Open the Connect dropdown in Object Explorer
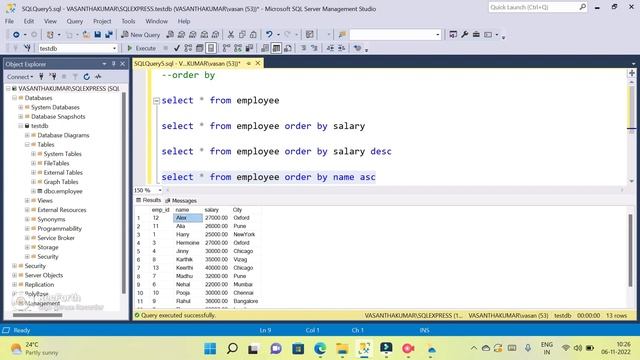This screenshot has height=360, width=640. [x=20, y=76]
